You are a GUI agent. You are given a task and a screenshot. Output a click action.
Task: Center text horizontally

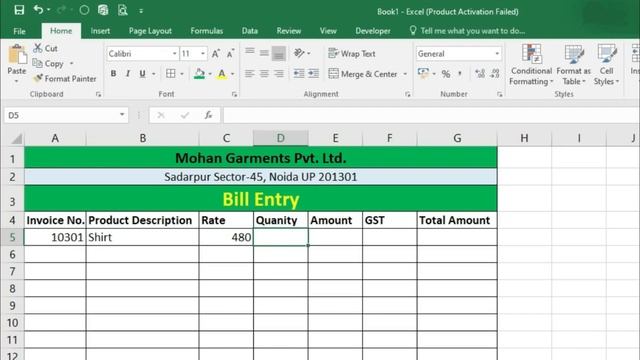(264, 73)
